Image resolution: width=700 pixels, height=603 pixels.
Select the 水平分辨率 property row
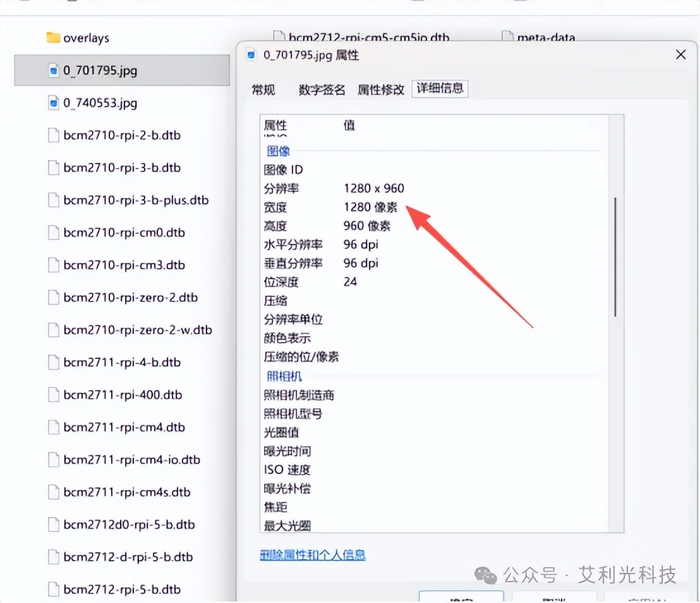click(433, 245)
